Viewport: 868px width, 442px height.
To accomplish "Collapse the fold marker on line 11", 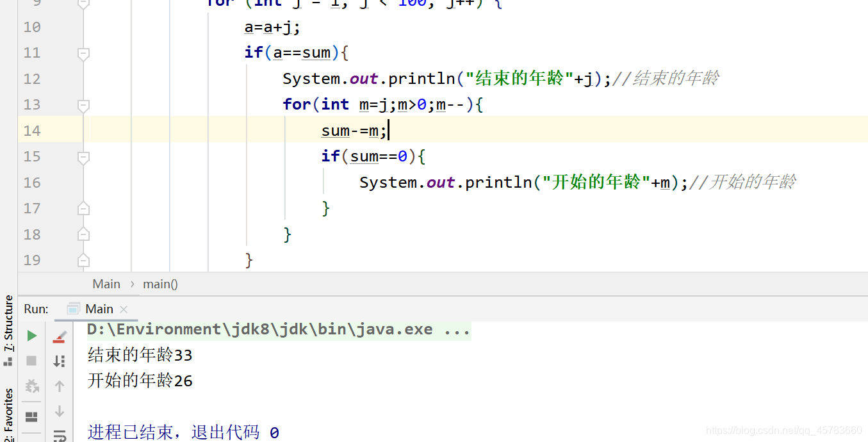I will coord(83,54).
